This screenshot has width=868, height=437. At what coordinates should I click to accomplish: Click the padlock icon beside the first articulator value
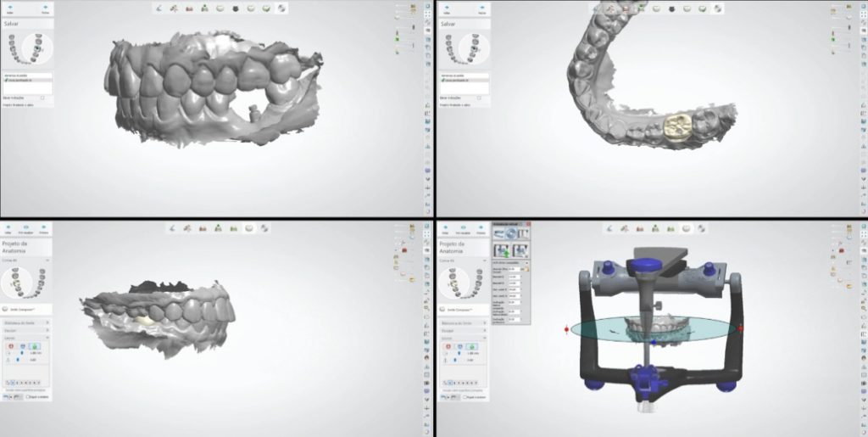(527, 270)
